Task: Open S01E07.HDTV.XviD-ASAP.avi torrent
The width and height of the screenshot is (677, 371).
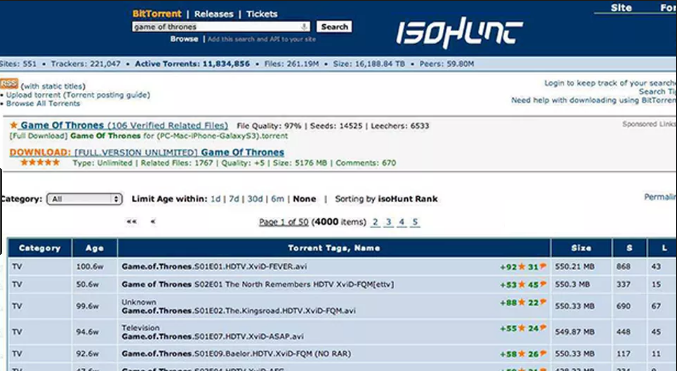Action: tap(212, 336)
